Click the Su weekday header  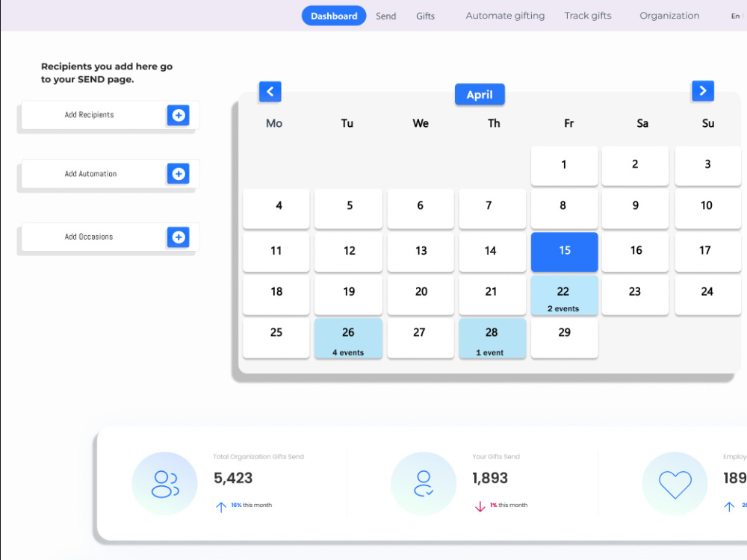[x=708, y=123]
